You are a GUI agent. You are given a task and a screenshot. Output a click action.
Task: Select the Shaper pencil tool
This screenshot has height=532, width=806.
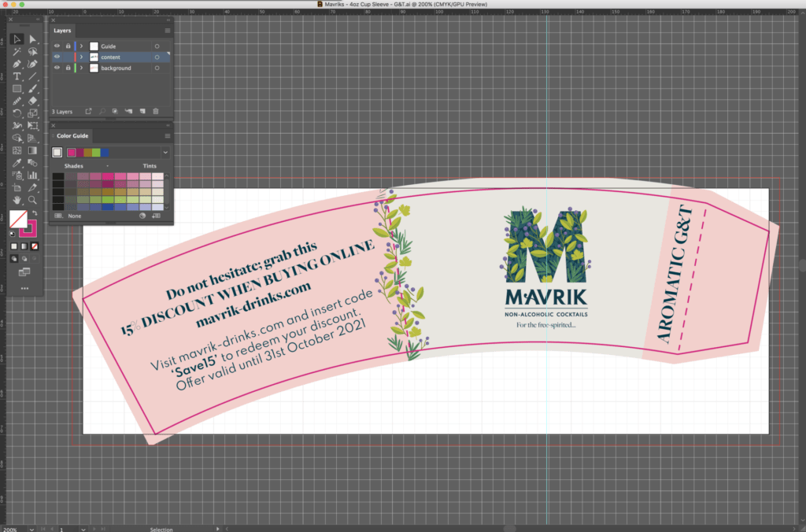(x=17, y=101)
